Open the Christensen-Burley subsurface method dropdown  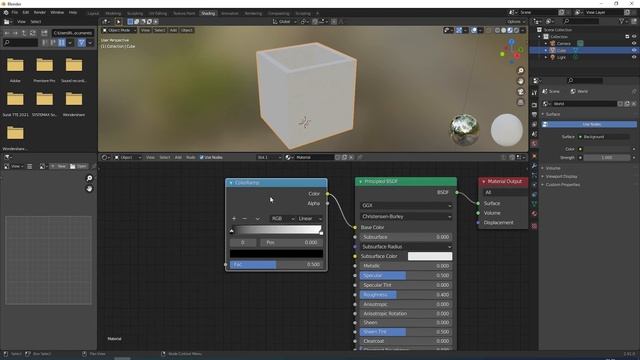[406, 217]
